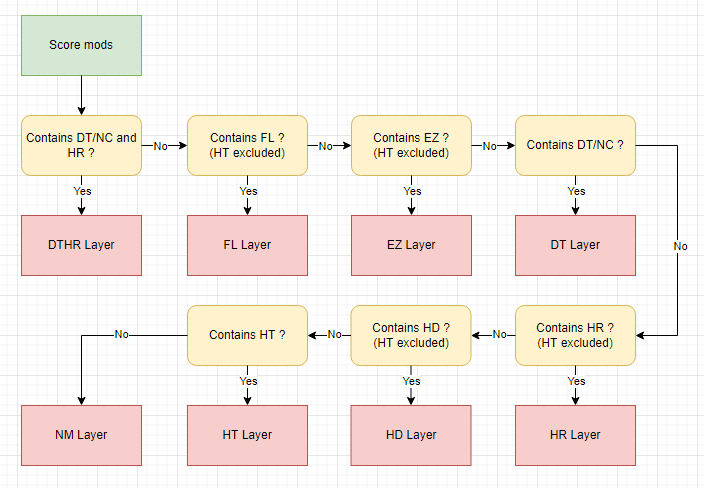
Task: Select the 'Yes' label above HR Layer
Action: [x=576, y=381]
